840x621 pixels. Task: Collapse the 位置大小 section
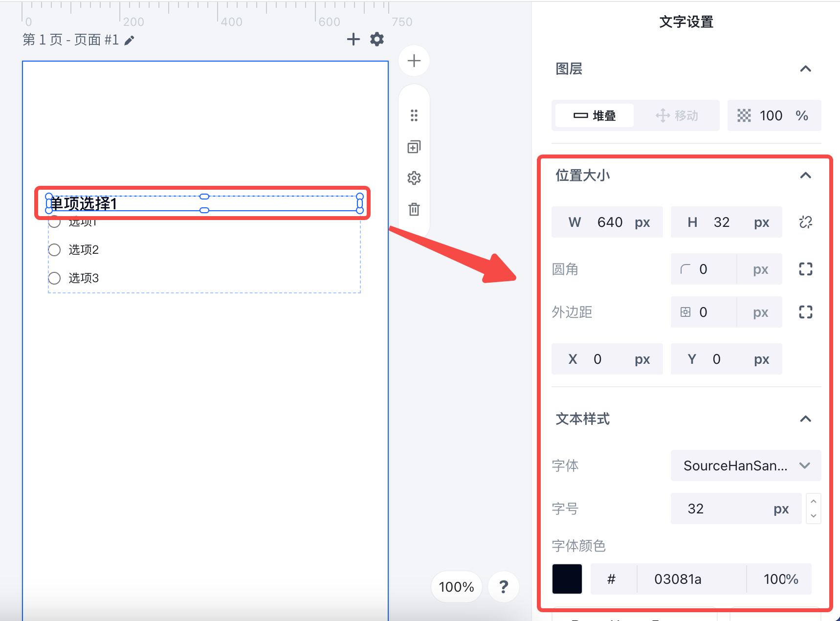click(806, 175)
